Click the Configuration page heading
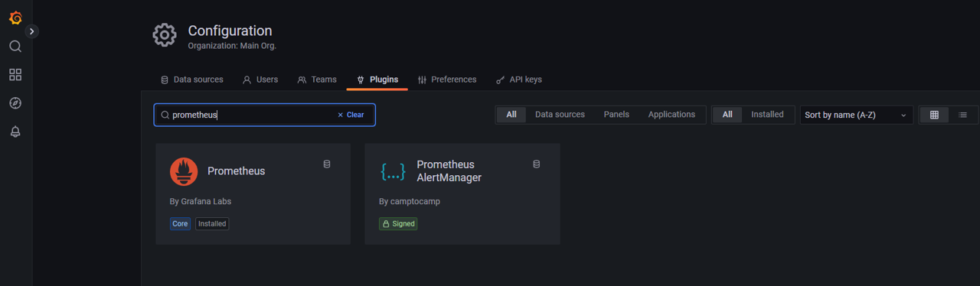This screenshot has width=980, height=286. tap(230, 31)
